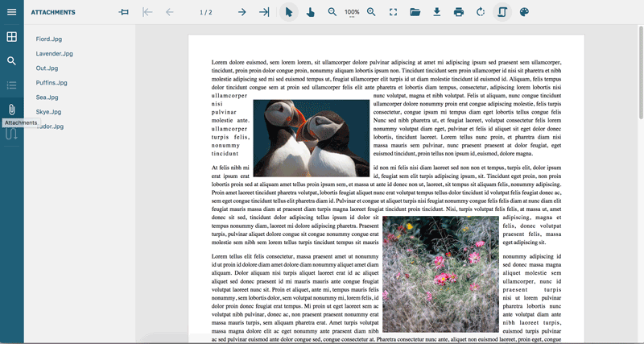The height and width of the screenshot is (344, 644).
Task: Open the 100% zoom level dropdown
Action: tap(352, 13)
